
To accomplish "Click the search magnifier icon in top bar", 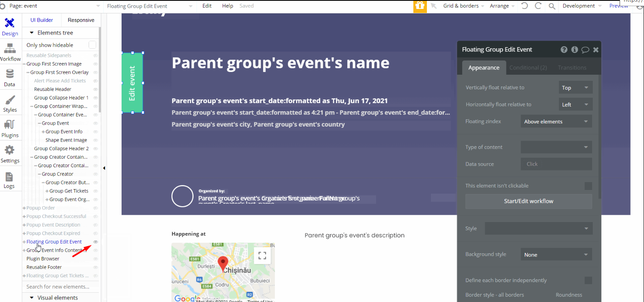I will pos(552,6).
